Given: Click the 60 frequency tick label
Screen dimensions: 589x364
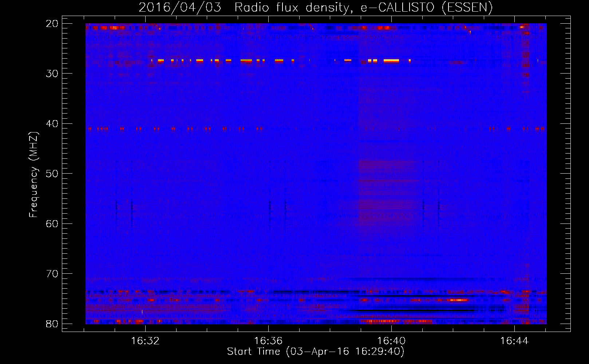Looking at the screenshot, I should (x=52, y=223).
